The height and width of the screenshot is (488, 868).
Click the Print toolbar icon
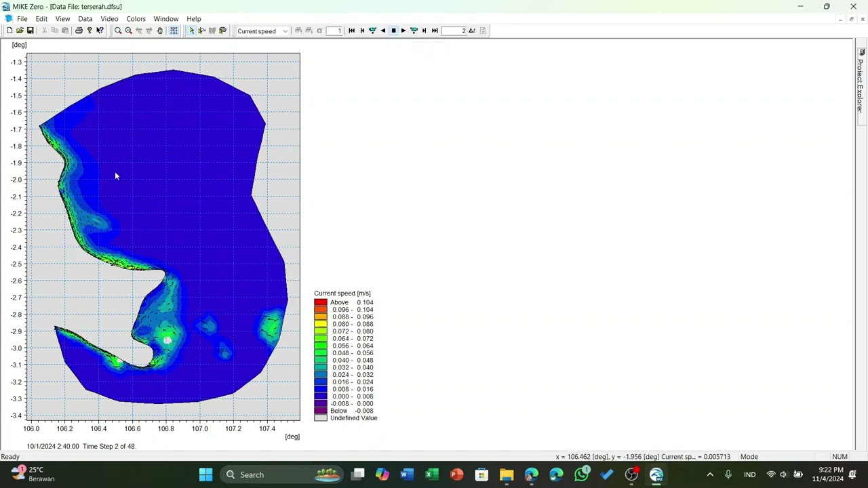[x=79, y=30]
